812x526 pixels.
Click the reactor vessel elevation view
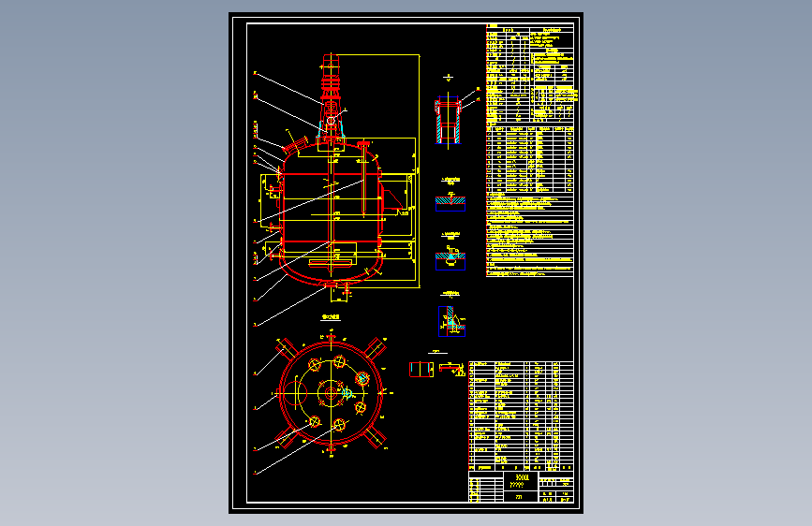coord(339,178)
